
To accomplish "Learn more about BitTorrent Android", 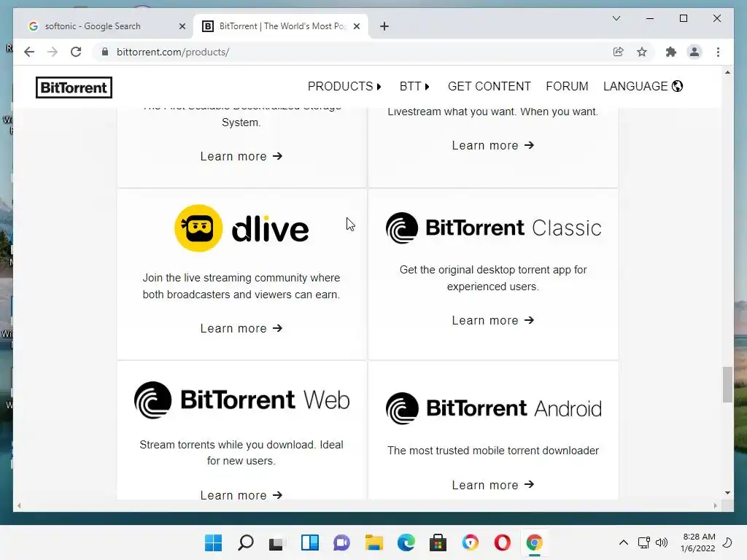I will [493, 485].
